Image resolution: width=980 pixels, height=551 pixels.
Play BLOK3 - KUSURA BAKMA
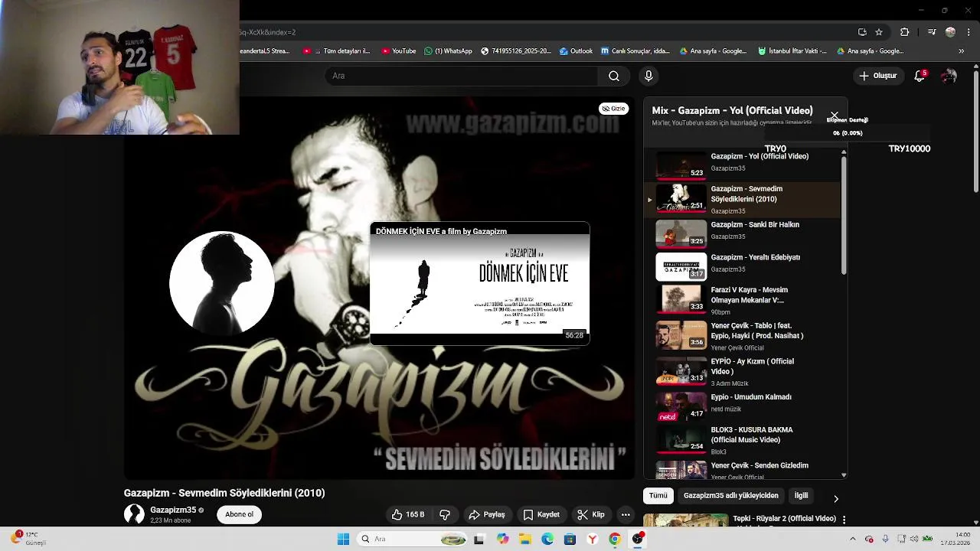point(743,440)
